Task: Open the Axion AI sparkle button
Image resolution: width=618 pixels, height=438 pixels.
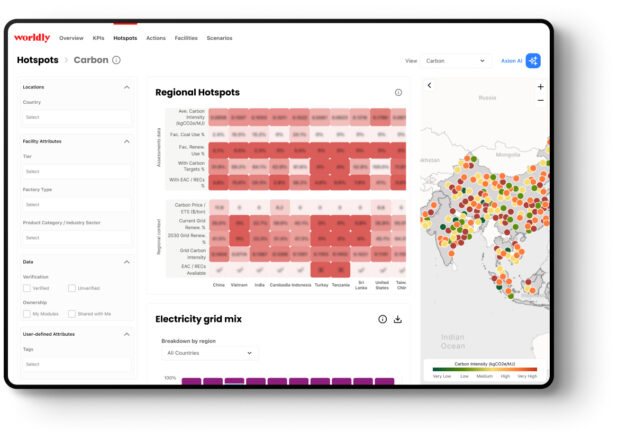Action: [533, 61]
